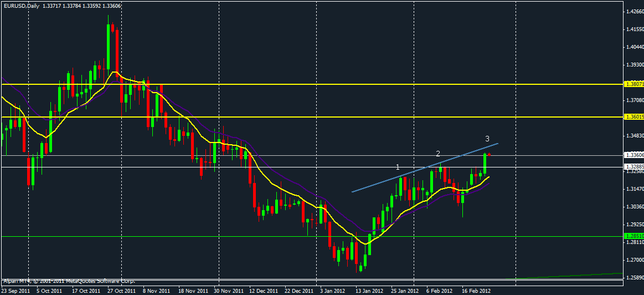Select the 1.36019 yellow price tag

633,117
